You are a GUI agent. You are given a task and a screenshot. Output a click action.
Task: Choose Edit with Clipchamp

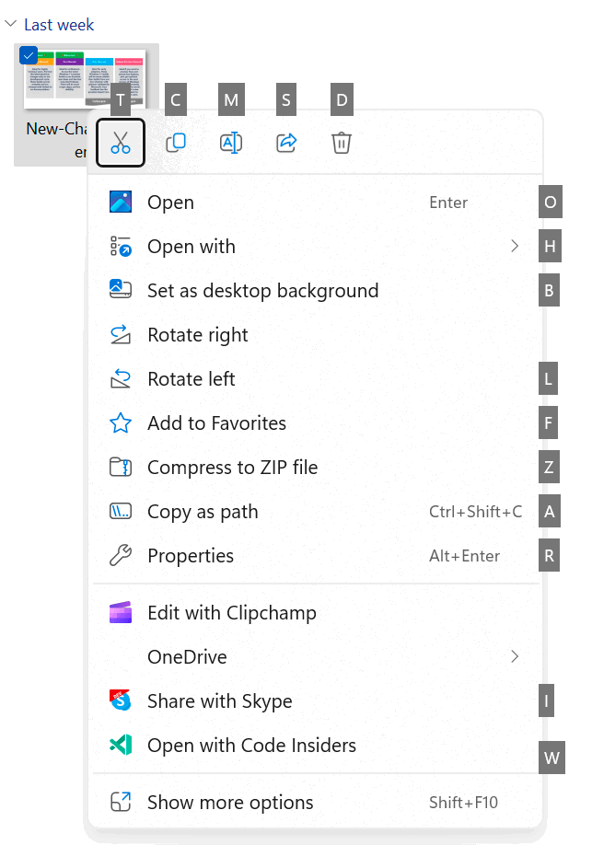(231, 613)
